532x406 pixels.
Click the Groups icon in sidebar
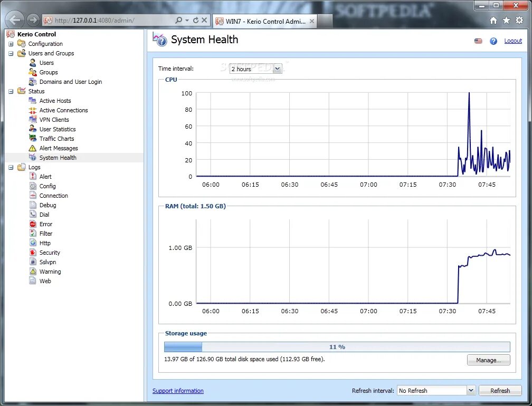33,72
